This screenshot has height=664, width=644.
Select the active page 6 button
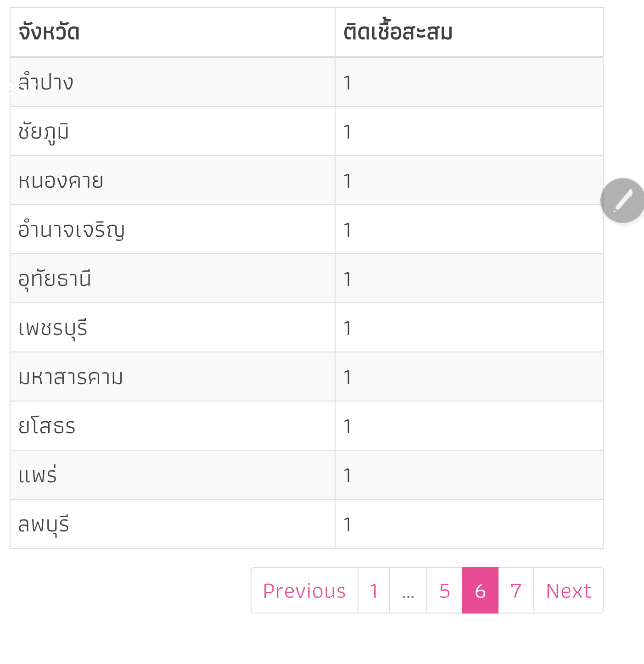(x=480, y=591)
